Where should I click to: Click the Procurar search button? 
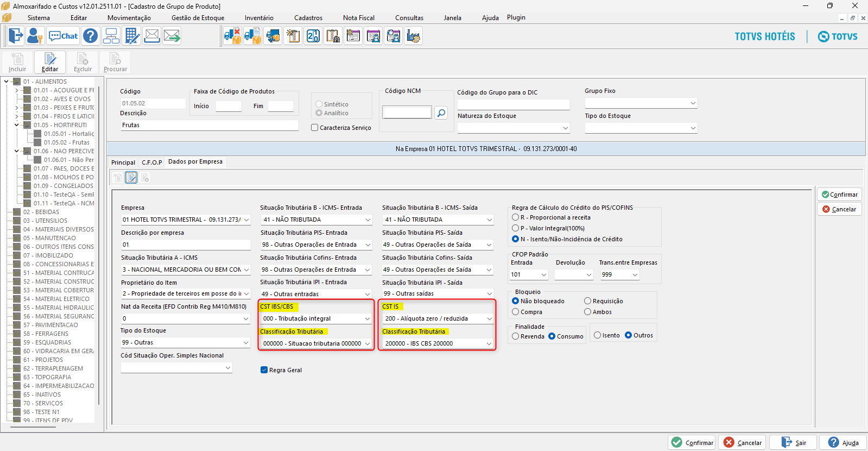[115, 62]
